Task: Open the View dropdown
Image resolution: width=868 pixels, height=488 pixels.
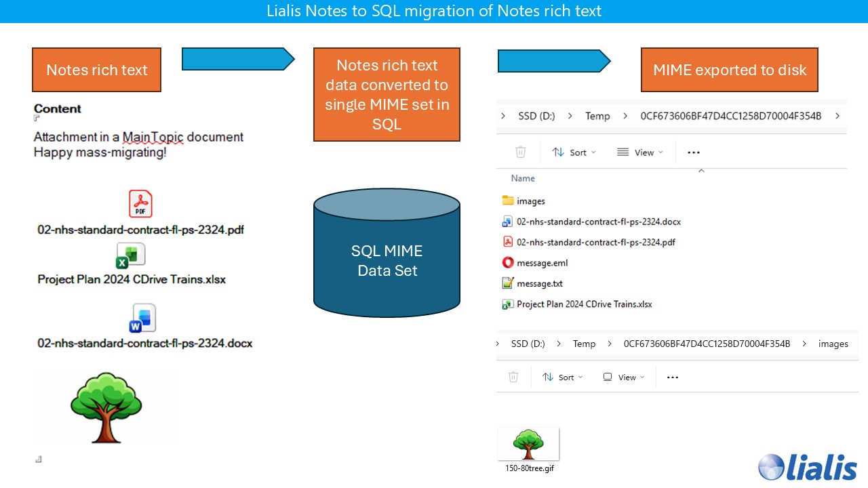Action: click(640, 152)
